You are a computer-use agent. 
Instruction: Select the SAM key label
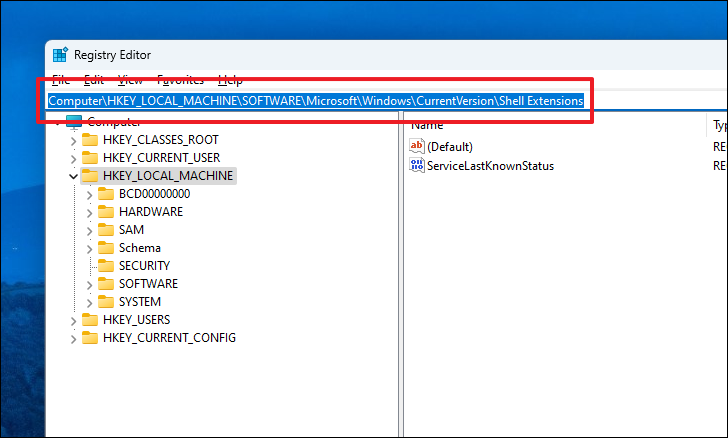pos(131,230)
